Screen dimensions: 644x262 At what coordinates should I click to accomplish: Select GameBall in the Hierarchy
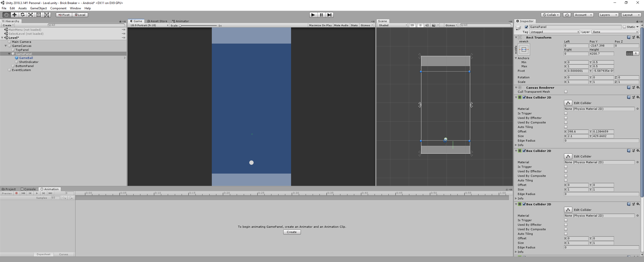tap(26, 58)
